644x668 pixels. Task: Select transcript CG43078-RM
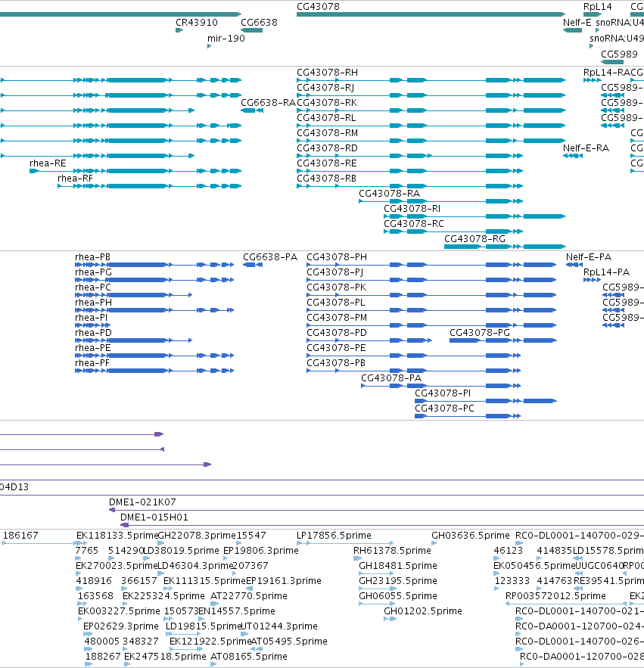431,141
